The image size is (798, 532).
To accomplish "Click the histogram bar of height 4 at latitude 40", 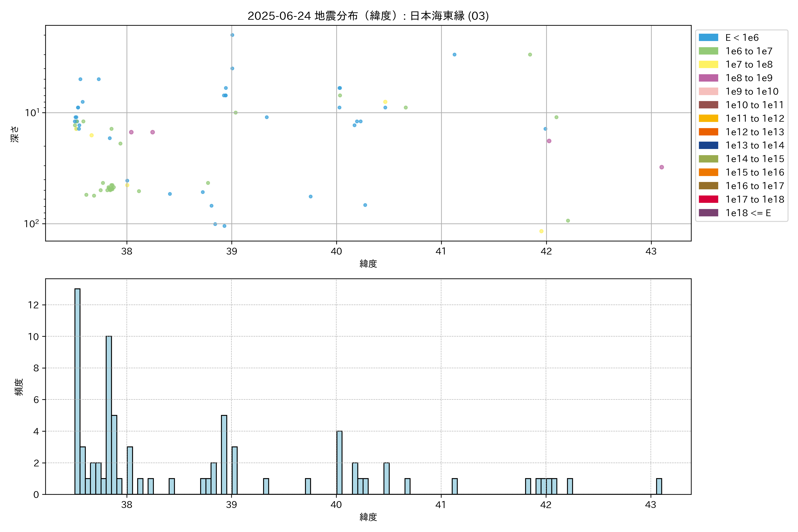I will (x=339, y=462).
